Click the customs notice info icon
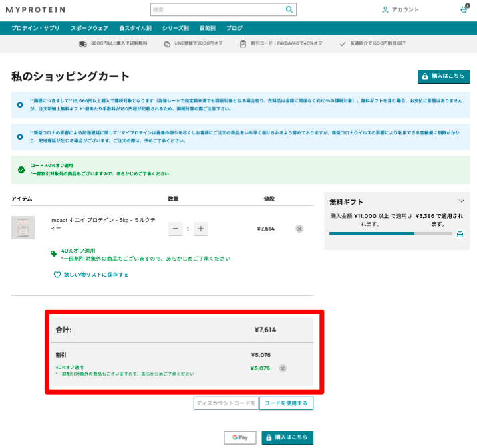Screen dimensions: 477x448 click(x=20, y=105)
